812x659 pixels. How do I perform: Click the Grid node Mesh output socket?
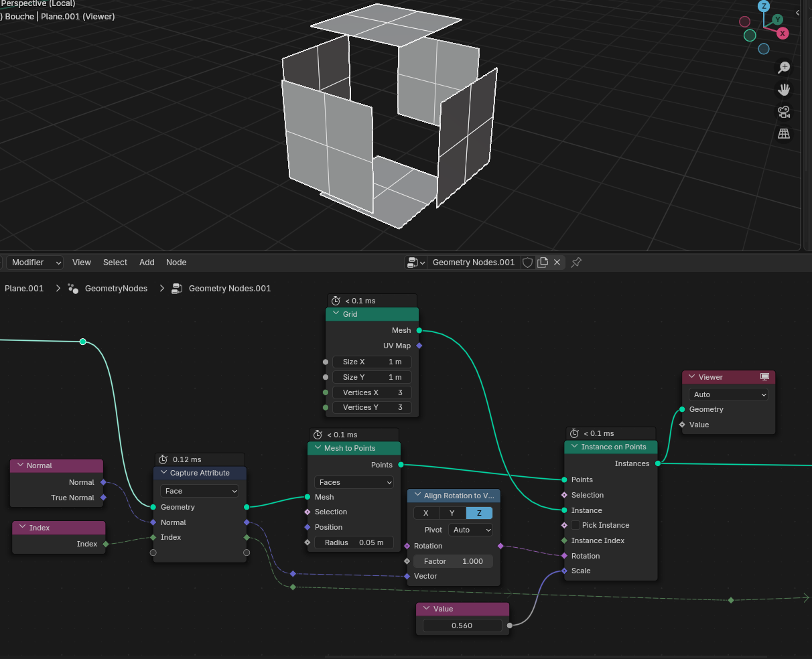point(419,330)
